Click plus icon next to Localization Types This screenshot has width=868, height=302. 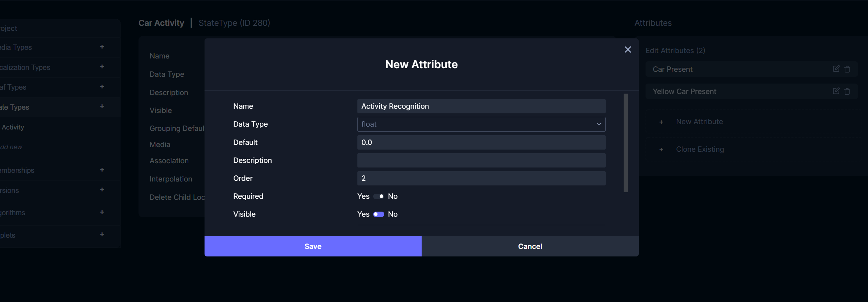(102, 67)
